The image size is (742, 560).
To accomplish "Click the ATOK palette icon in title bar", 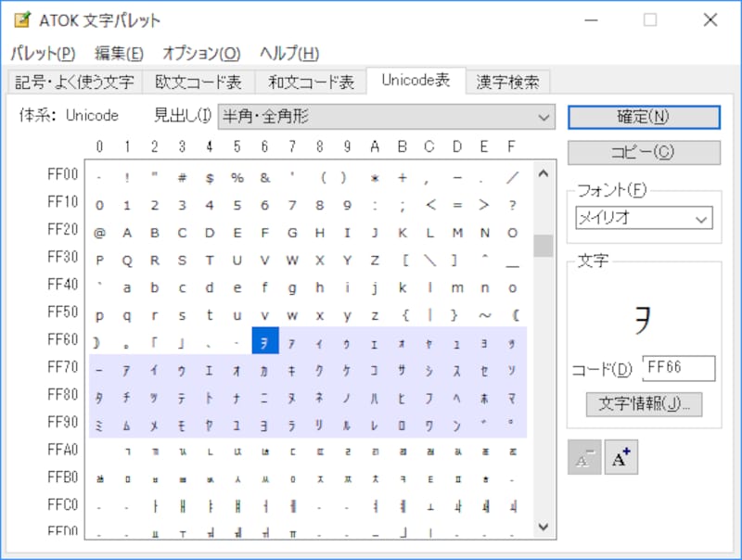I will pos(21,19).
